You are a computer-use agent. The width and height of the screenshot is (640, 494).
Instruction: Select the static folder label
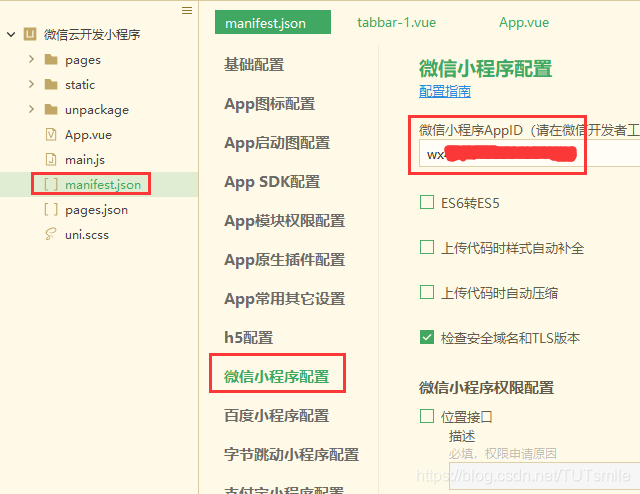80,85
